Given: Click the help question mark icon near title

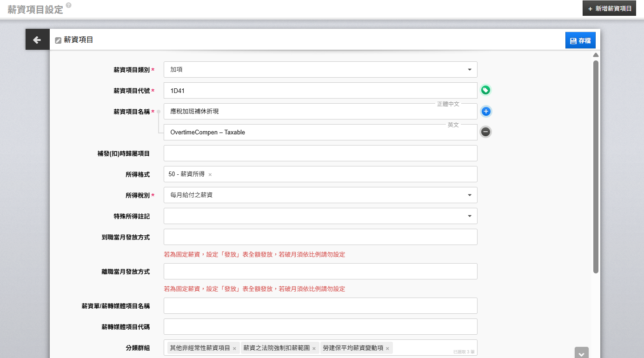Looking at the screenshot, I should click(x=69, y=5).
